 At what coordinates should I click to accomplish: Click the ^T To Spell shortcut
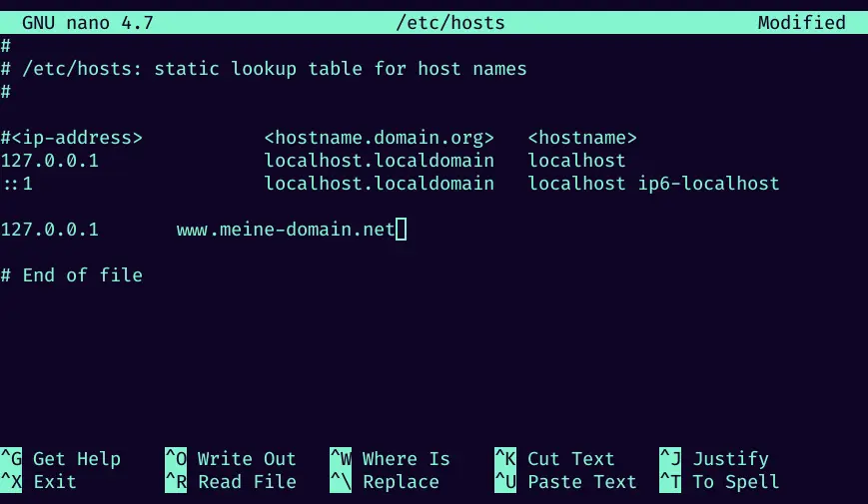(x=719, y=482)
